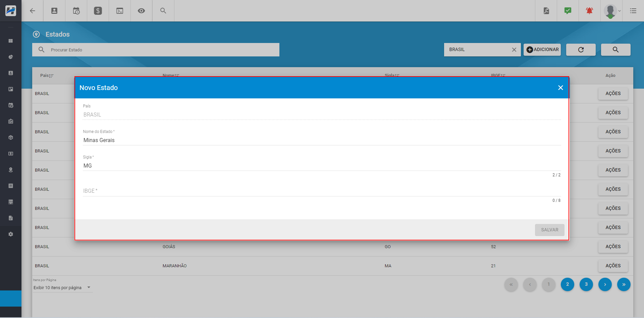644x318 pixels.
Task: Open the map pin location icon in sidebar
Action: (x=11, y=170)
